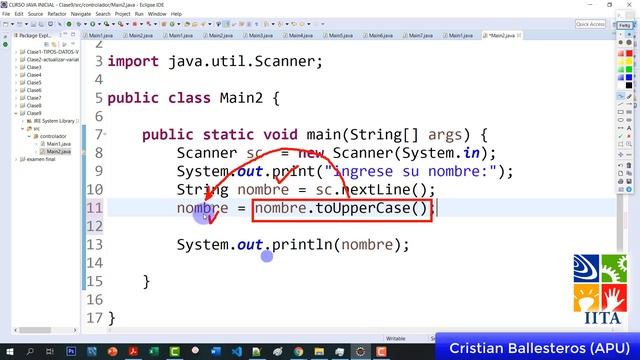Select the freehand pen tool

point(620,97)
